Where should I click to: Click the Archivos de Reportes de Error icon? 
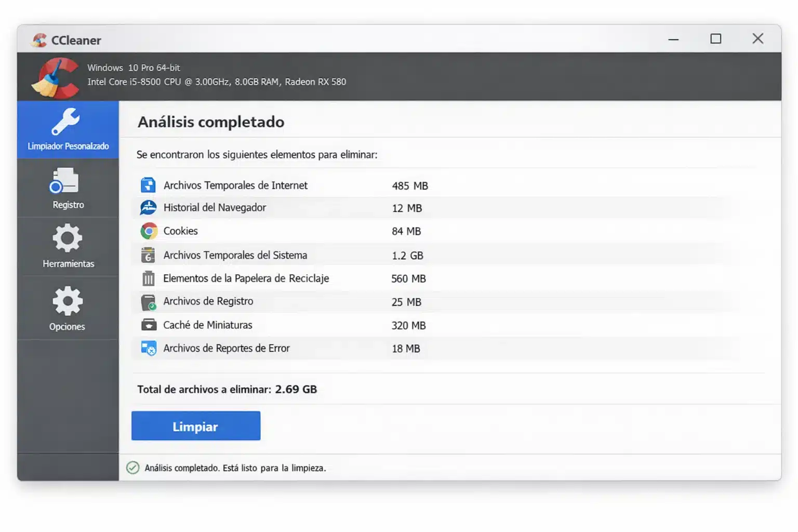(148, 348)
